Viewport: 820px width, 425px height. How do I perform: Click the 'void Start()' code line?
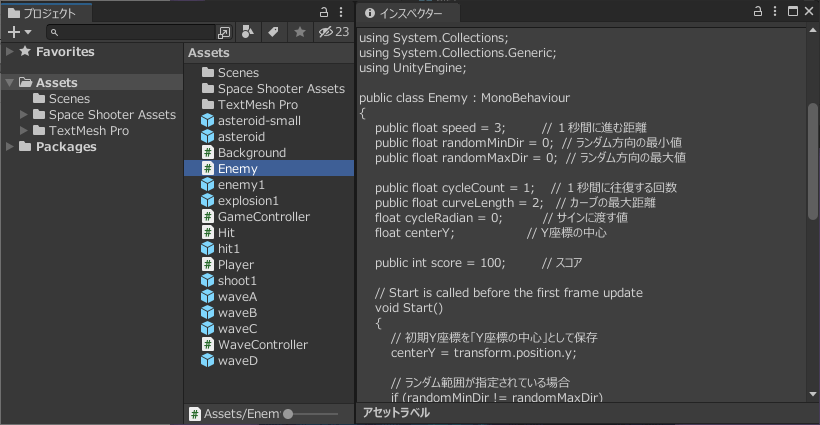(409, 307)
